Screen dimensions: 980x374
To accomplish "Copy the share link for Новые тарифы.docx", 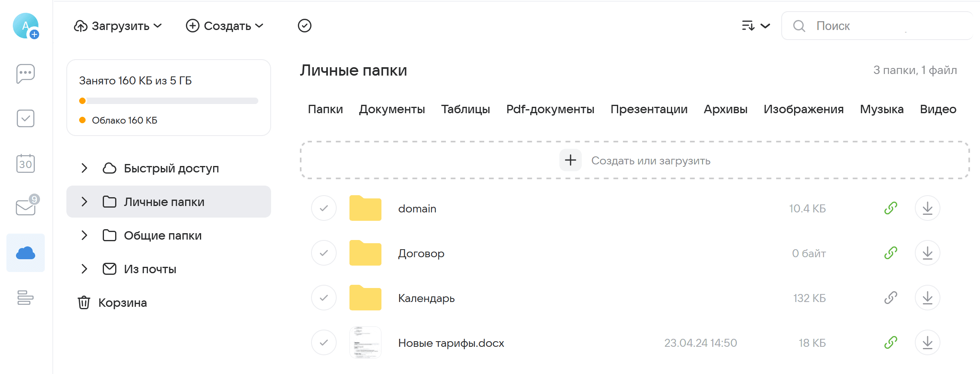I will (x=891, y=342).
